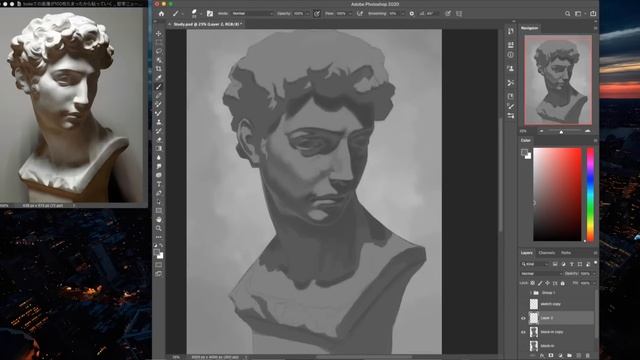This screenshot has height=360, width=640.
Task: Select the Lasso tool
Action: click(159, 51)
